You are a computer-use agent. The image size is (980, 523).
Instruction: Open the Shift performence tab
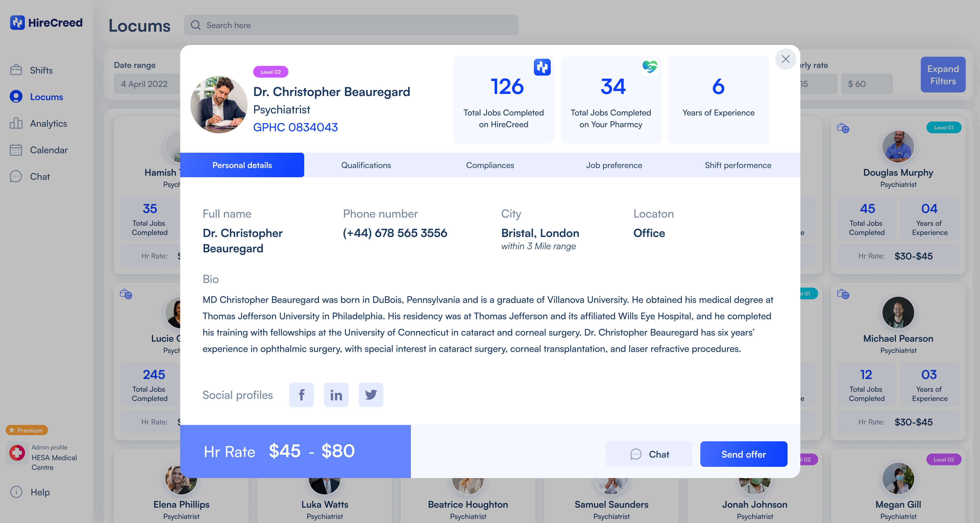[x=738, y=165]
